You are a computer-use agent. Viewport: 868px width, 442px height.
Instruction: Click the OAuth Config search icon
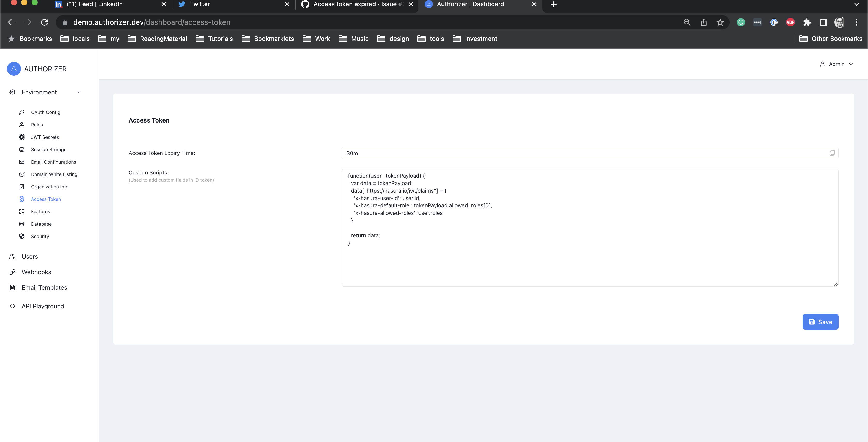pos(21,112)
